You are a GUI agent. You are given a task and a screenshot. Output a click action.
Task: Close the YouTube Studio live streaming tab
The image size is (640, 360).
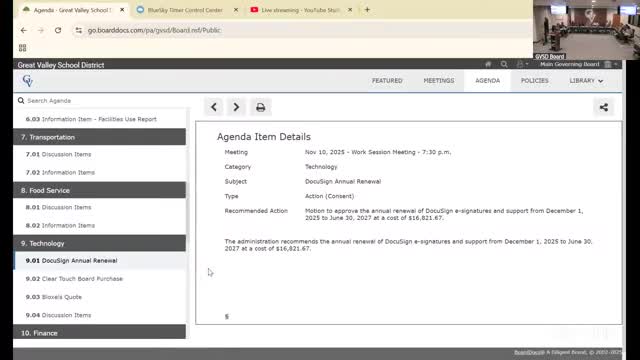(x=350, y=10)
